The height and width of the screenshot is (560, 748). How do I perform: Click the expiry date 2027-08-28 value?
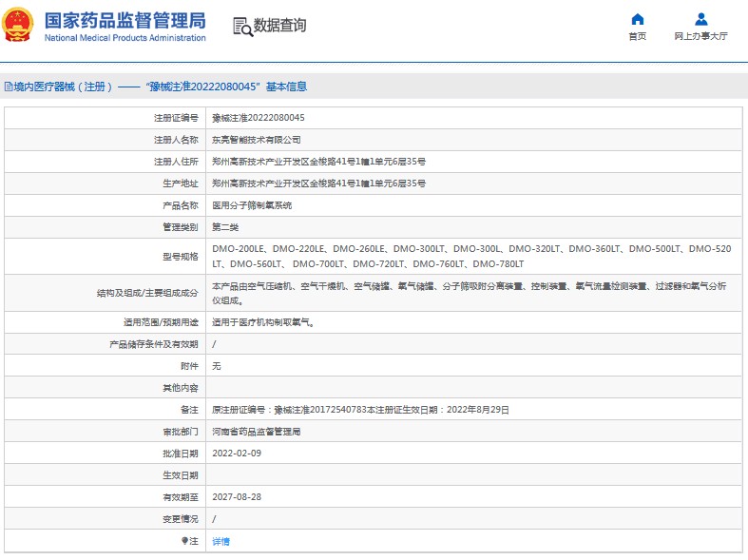coord(237,497)
